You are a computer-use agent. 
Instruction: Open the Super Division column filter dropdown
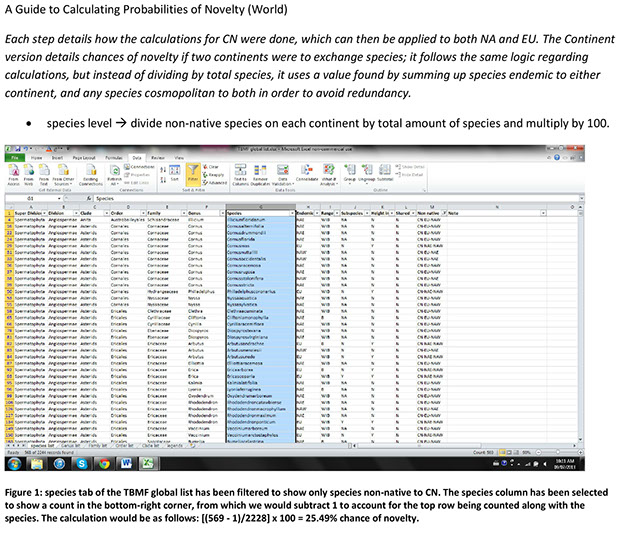coord(45,213)
